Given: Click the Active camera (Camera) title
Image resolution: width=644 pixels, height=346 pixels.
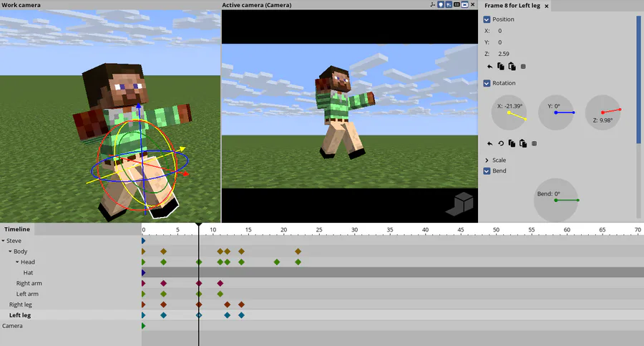Looking at the screenshot, I should click(x=257, y=5).
